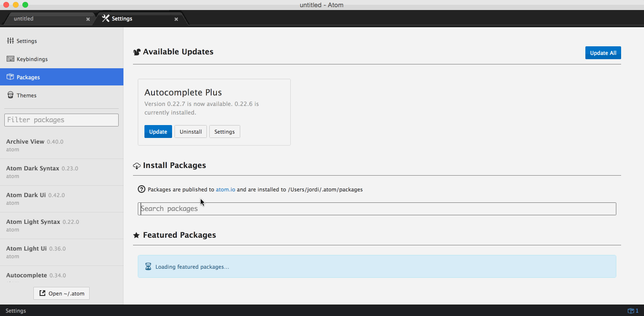Open the atom.io link
The height and width of the screenshot is (316, 644).
(x=225, y=190)
